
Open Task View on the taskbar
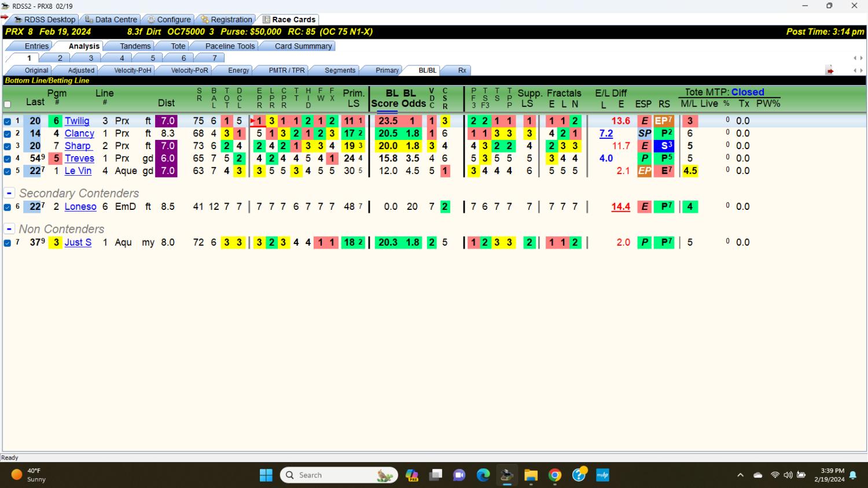[x=436, y=475]
